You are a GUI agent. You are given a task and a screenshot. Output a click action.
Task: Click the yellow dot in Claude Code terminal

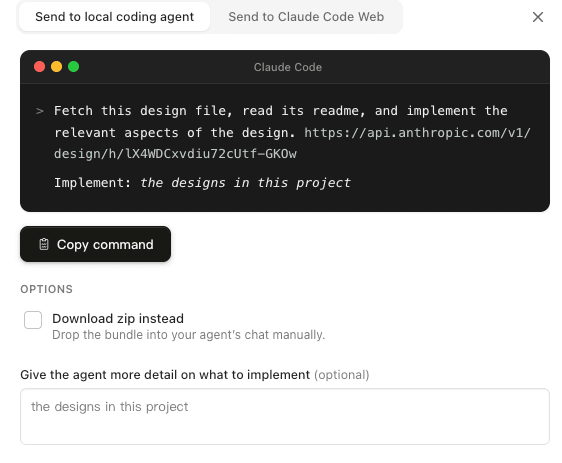tap(57, 67)
